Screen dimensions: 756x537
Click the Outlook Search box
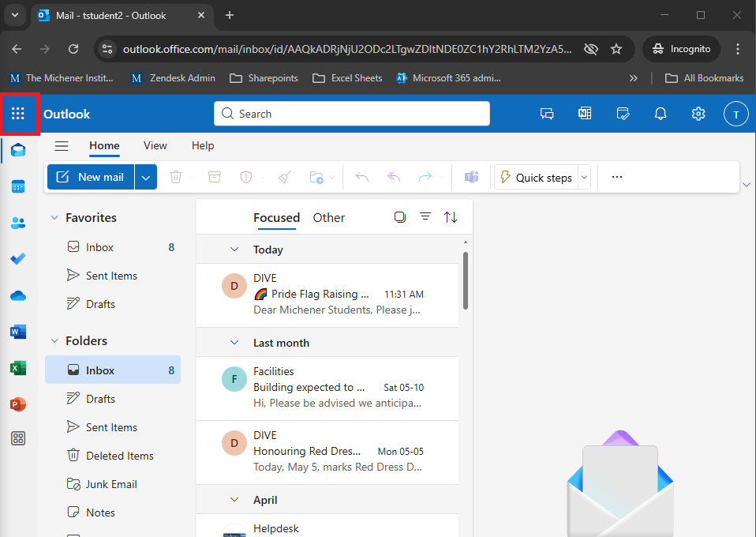coord(351,114)
